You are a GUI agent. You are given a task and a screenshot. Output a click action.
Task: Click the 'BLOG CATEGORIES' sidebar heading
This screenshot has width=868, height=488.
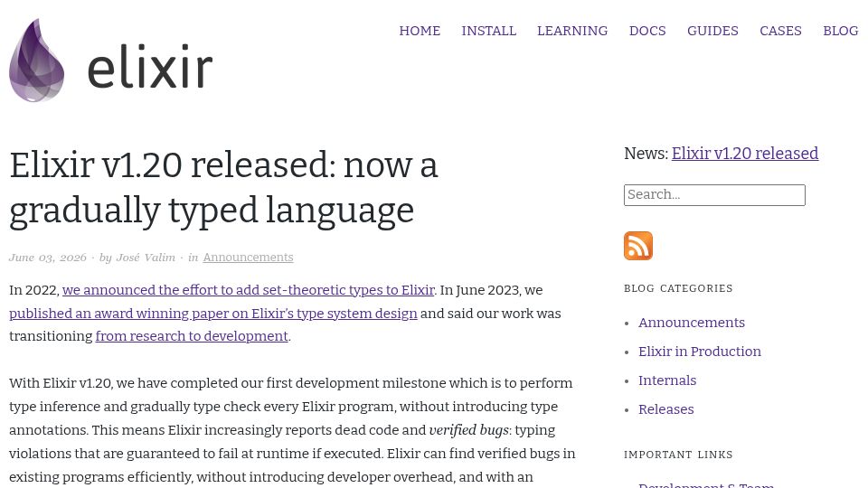(678, 288)
